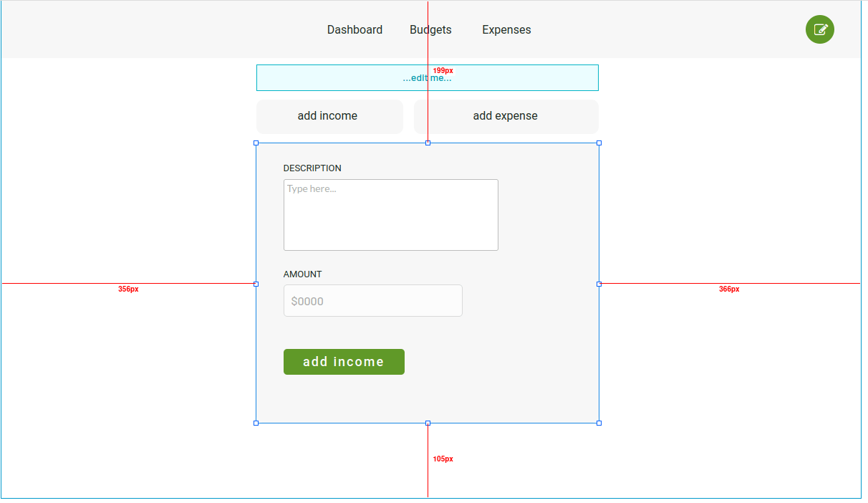Click the top-left selection handle of the form

[x=256, y=143]
